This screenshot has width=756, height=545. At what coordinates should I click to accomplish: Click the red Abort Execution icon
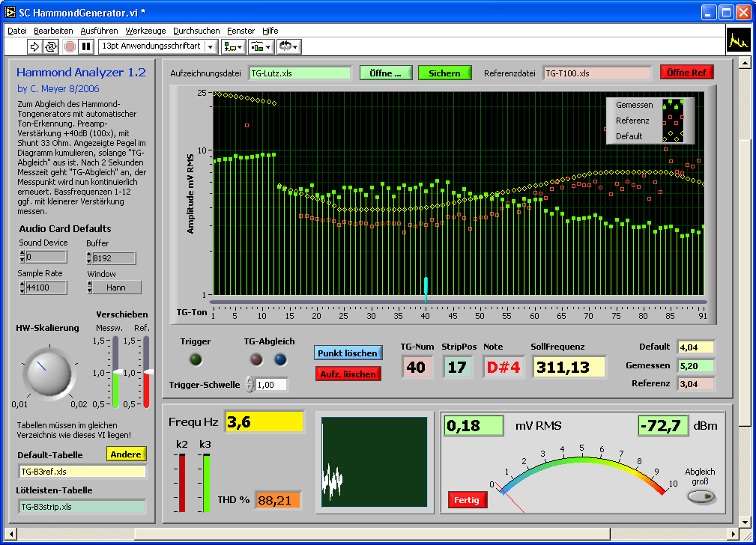70,46
